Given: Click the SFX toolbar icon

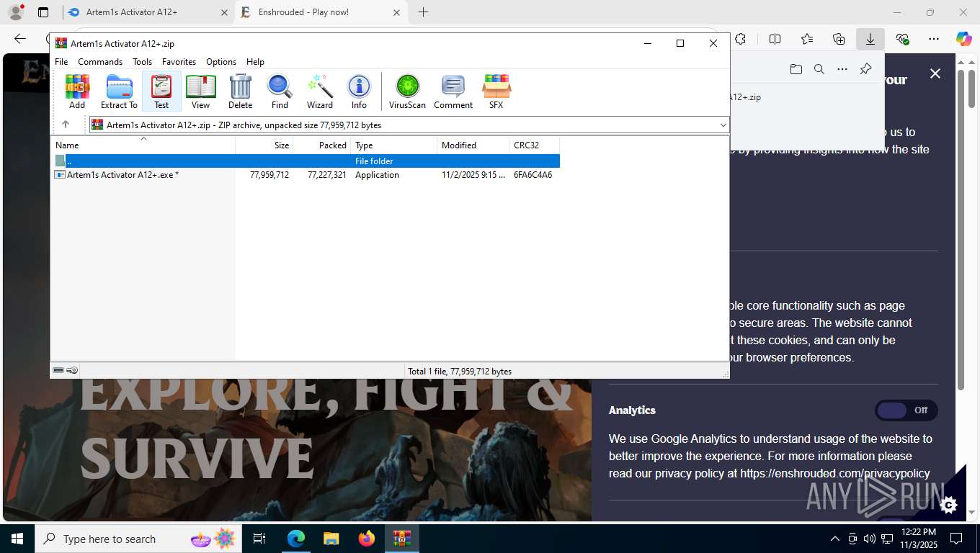Looking at the screenshot, I should [496, 91].
